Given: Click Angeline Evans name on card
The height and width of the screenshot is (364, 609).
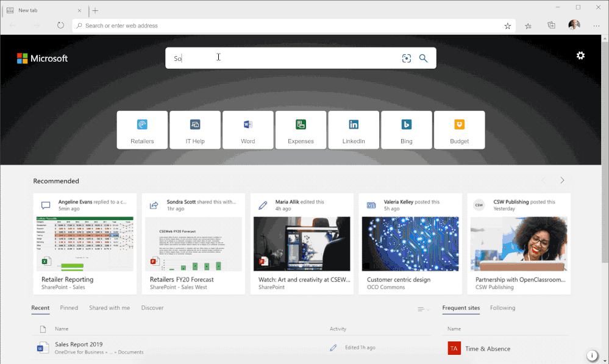Looking at the screenshot, I should tap(76, 202).
